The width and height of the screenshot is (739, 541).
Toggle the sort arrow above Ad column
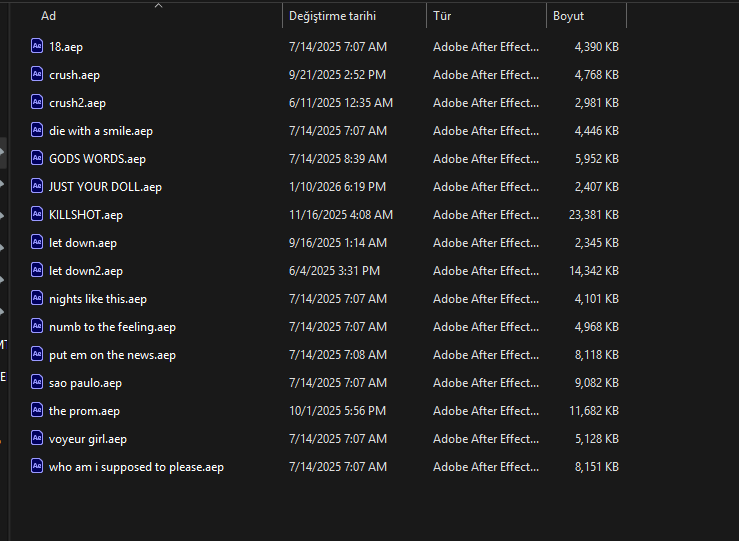click(158, 5)
